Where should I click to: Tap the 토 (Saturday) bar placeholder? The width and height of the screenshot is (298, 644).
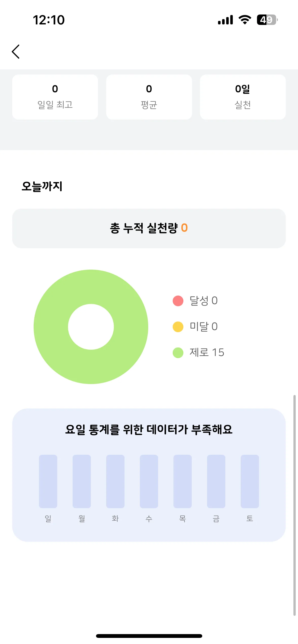point(250,481)
